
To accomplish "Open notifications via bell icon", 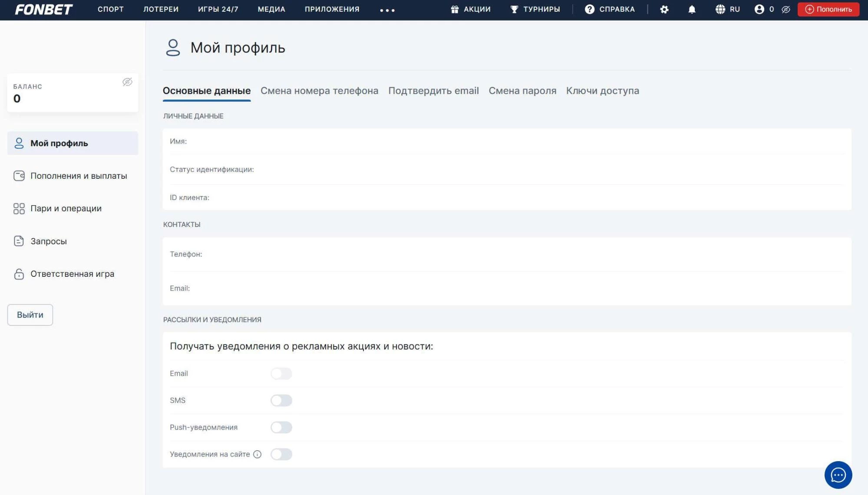I will pyautogui.click(x=691, y=9).
